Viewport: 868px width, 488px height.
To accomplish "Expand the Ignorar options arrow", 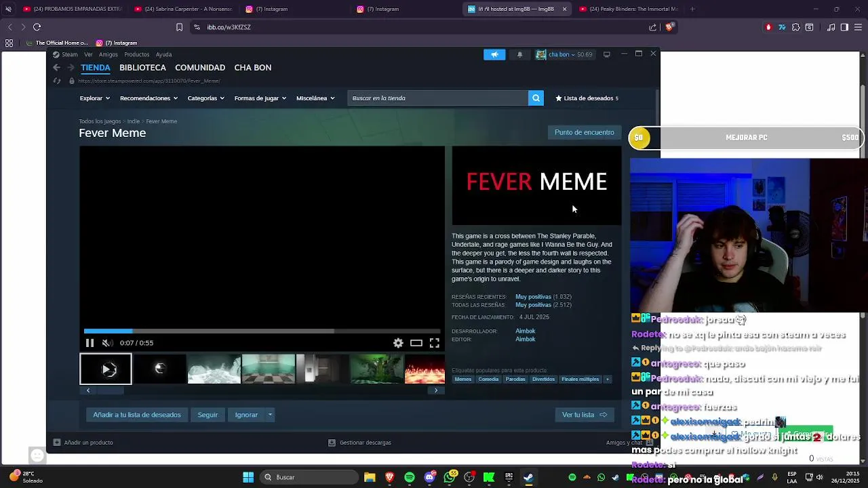I will pos(270,415).
